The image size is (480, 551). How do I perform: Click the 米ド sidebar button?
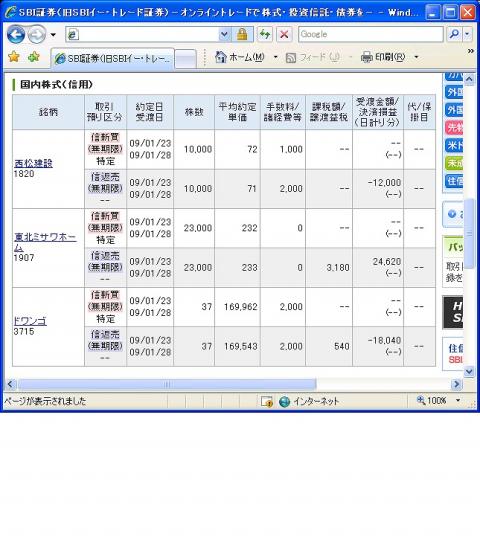point(454,145)
